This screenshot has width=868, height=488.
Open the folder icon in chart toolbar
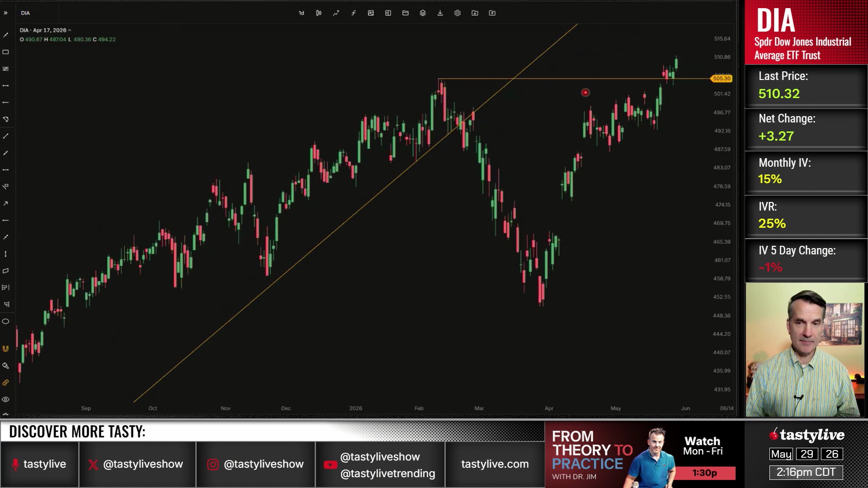coord(406,13)
